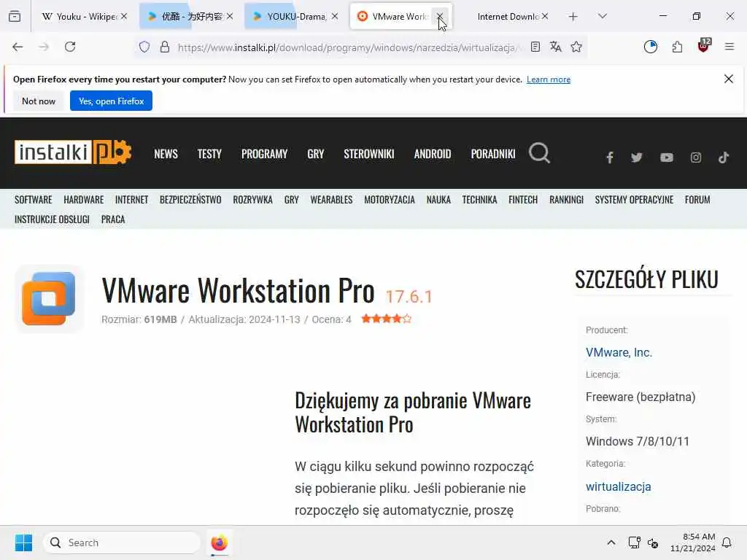747x560 pixels.
Task: Click the URL address bar
Action: click(x=349, y=47)
